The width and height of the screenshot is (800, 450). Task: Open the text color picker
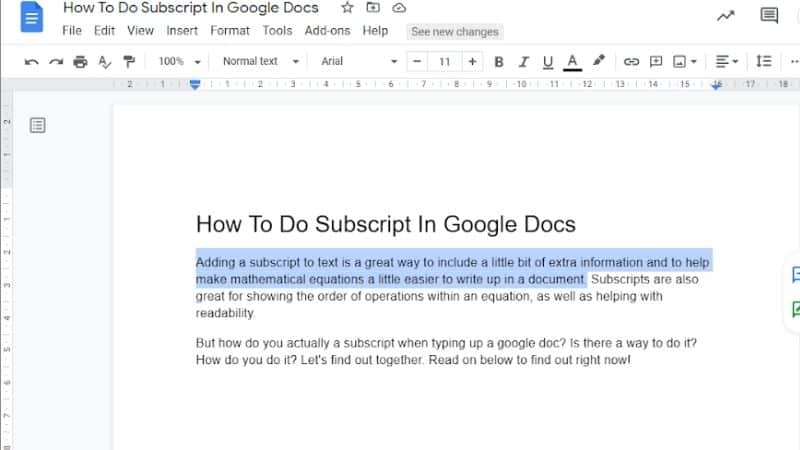pyautogui.click(x=572, y=62)
